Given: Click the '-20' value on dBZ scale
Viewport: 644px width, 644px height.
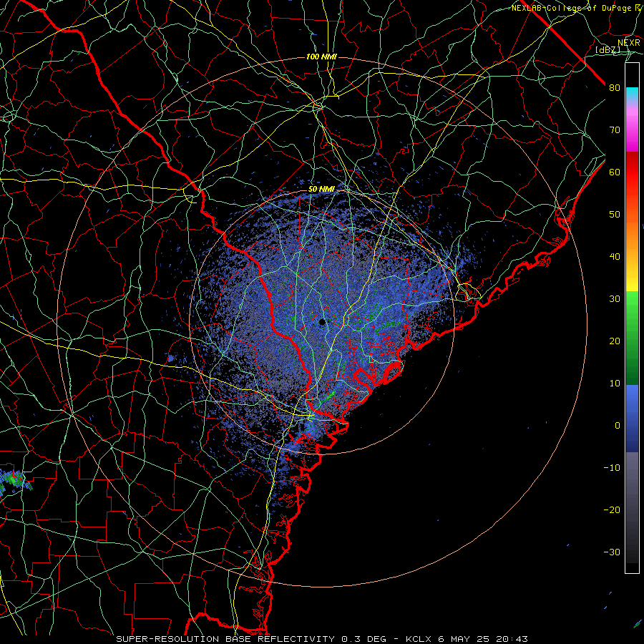Looking at the screenshot, I should point(612,510).
